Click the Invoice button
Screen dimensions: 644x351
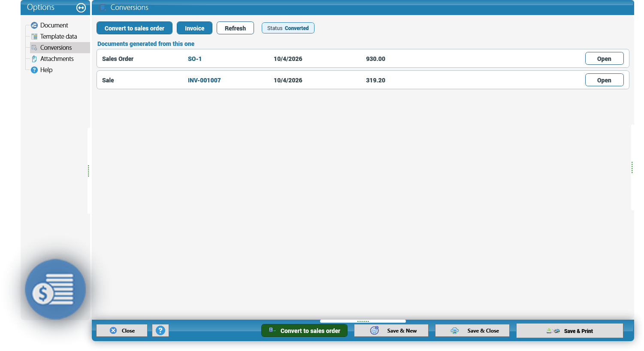pyautogui.click(x=194, y=28)
